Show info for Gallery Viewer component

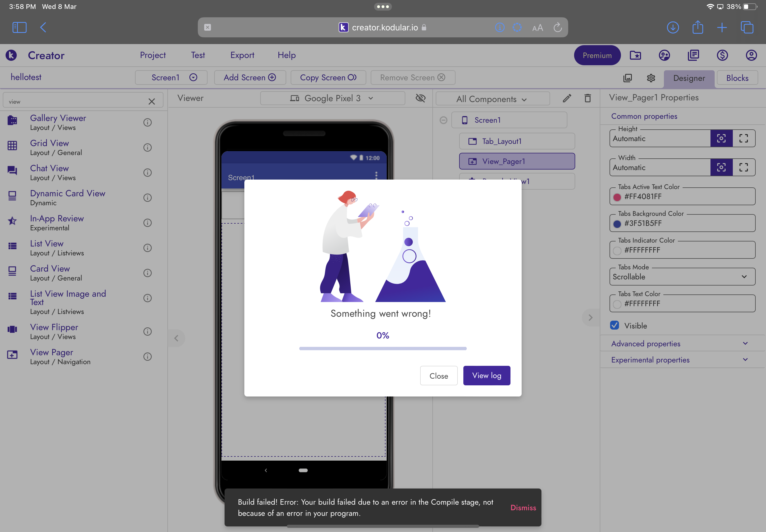(x=147, y=122)
